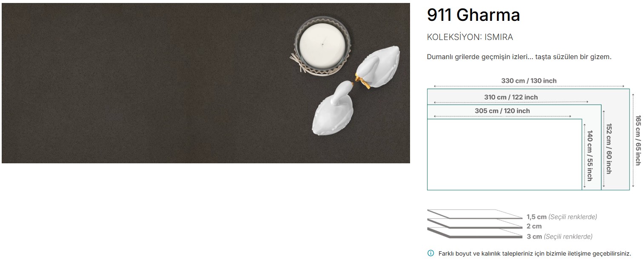Click the innermost white slab rectangle
Viewport: 644px width, 259px height.
(504, 155)
